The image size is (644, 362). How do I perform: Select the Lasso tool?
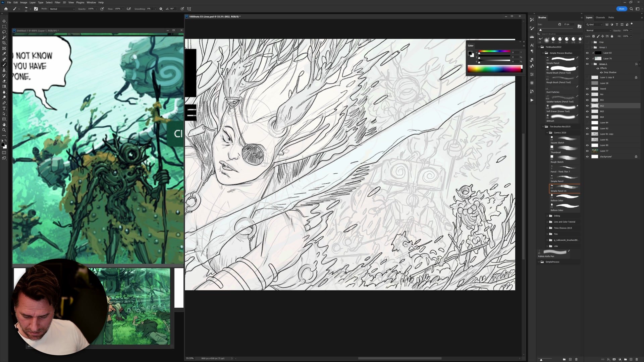tap(4, 32)
